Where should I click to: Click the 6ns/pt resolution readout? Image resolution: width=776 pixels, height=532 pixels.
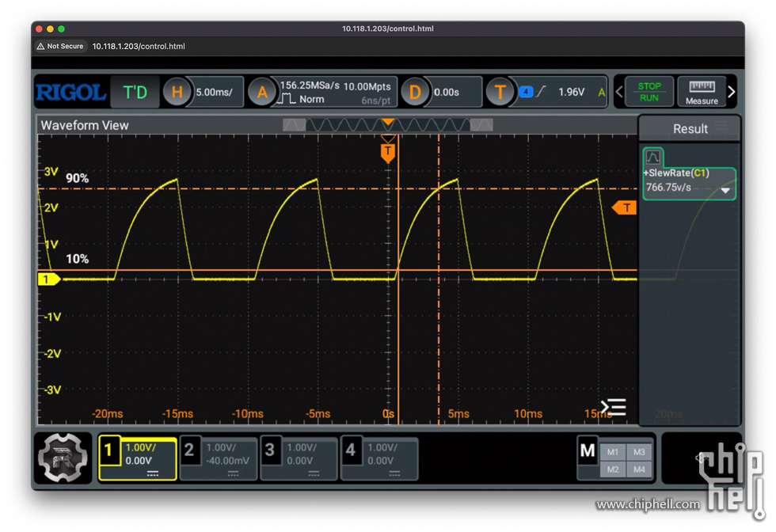[375, 101]
